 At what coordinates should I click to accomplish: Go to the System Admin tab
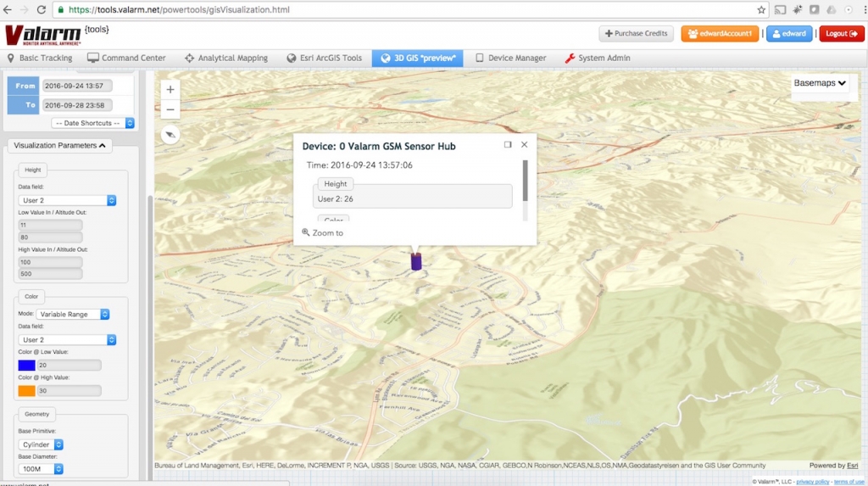click(598, 58)
